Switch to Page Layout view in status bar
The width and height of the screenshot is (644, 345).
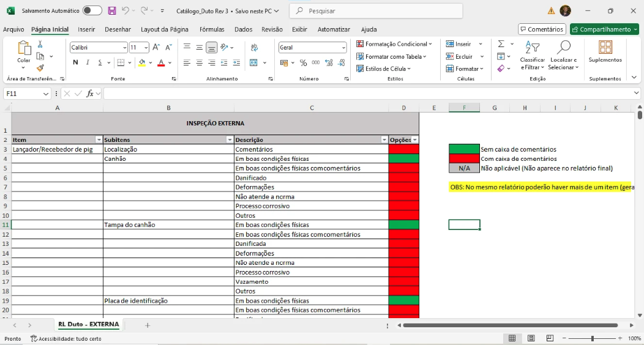(531, 338)
